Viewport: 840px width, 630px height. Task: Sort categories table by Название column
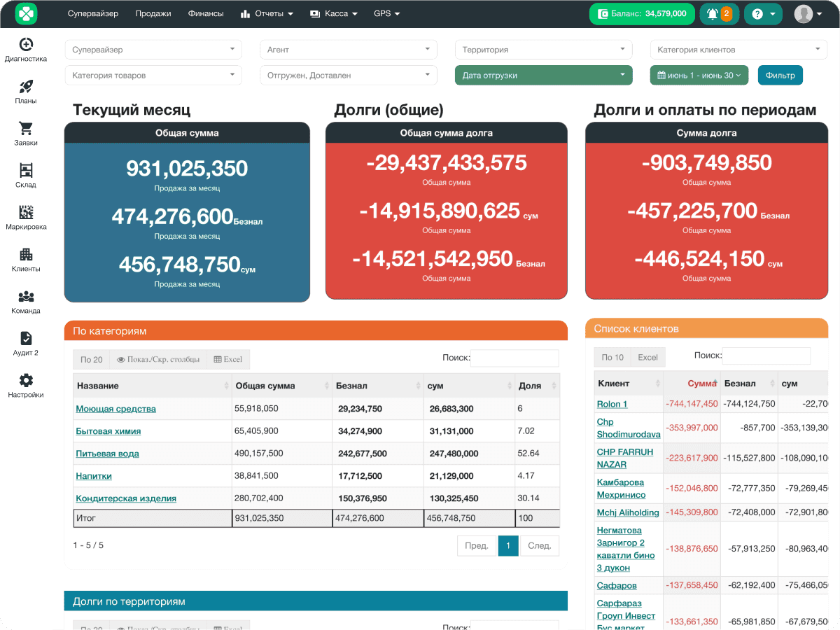coord(153,386)
